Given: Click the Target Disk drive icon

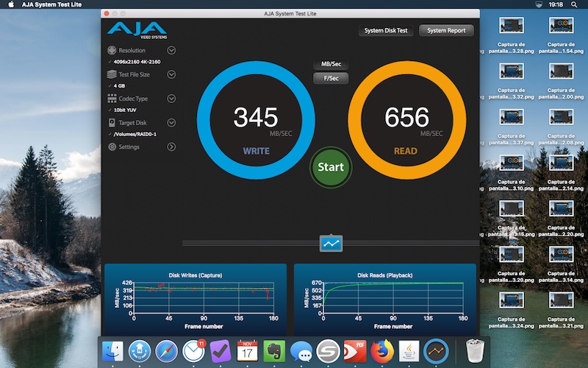Looking at the screenshot, I should [x=112, y=123].
